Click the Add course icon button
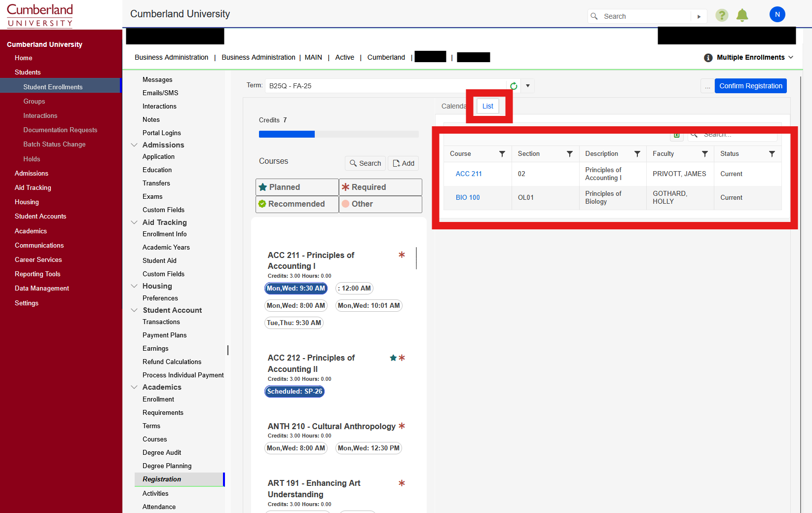Screen dimensions: 812x513 (x=404, y=163)
